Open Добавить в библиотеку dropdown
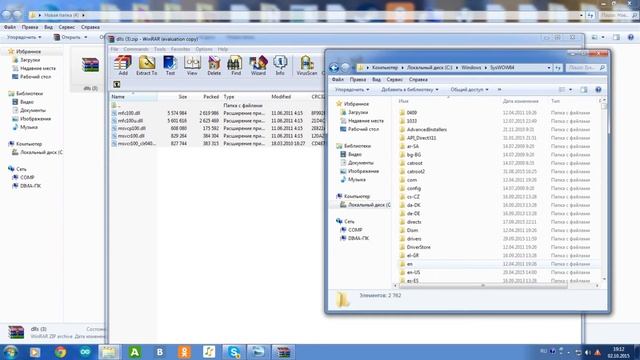This screenshot has width=640, height=360. [409, 89]
